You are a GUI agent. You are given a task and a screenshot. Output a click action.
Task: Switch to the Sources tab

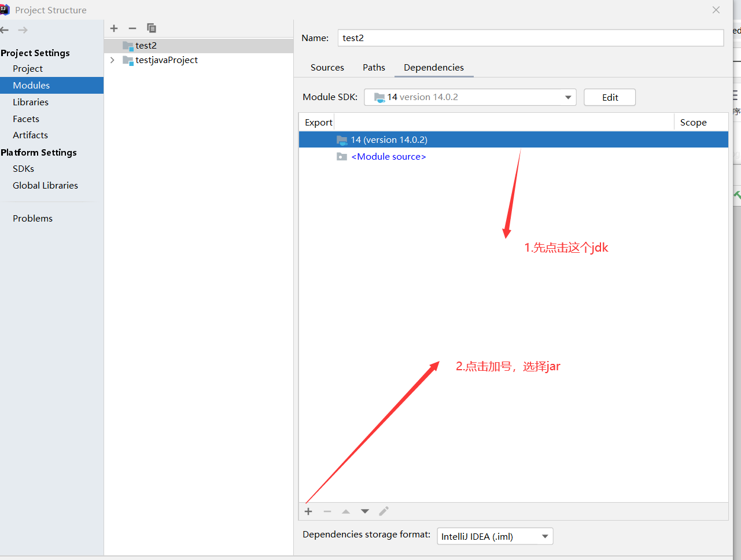[x=327, y=68]
